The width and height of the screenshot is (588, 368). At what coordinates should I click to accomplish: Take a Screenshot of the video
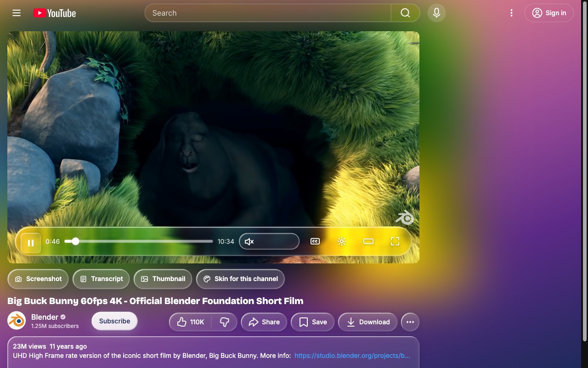tap(38, 279)
